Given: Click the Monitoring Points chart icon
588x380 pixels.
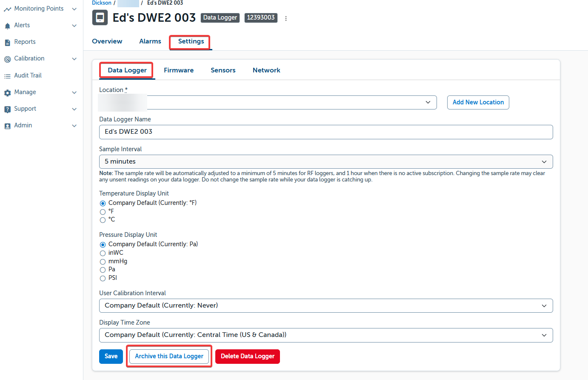Looking at the screenshot, I should click(x=7, y=9).
